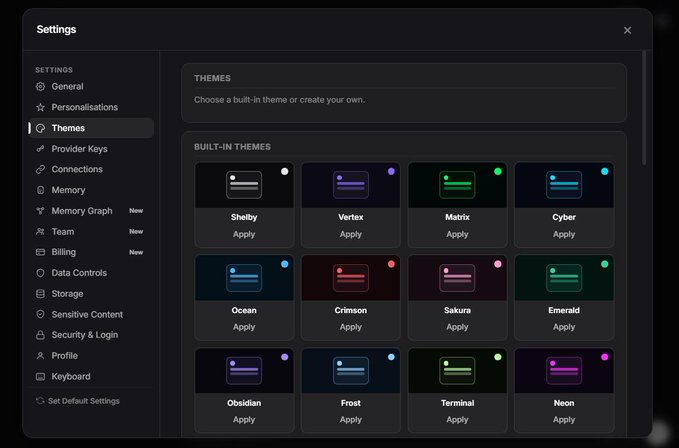Click the Terminal theme preview thumbnail
679x448 pixels.
coord(457,371)
